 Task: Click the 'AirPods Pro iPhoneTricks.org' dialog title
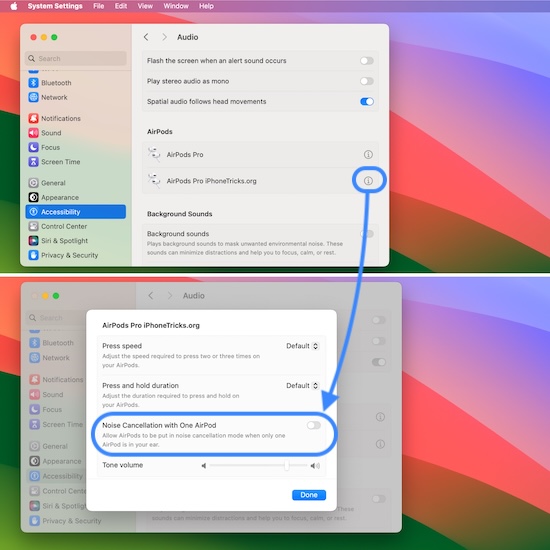(151, 325)
